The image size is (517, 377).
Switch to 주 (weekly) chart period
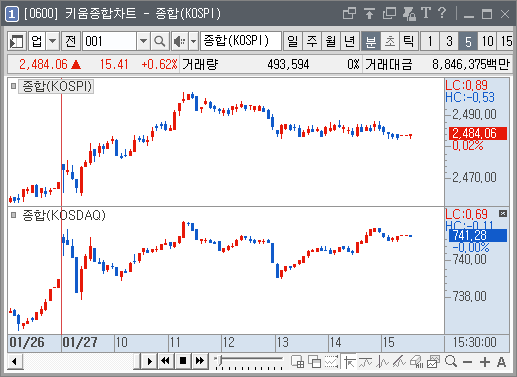coord(312,42)
